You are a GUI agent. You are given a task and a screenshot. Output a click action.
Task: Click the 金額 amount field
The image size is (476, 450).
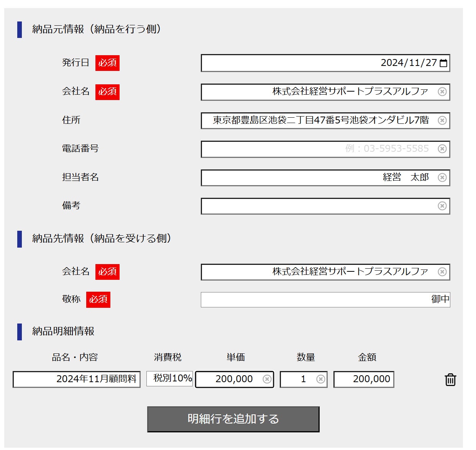364,379
